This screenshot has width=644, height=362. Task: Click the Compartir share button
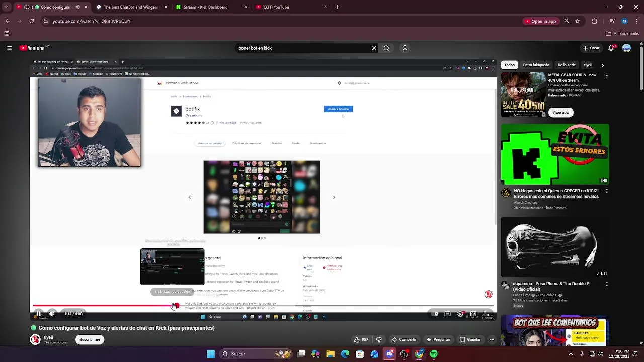404,340
